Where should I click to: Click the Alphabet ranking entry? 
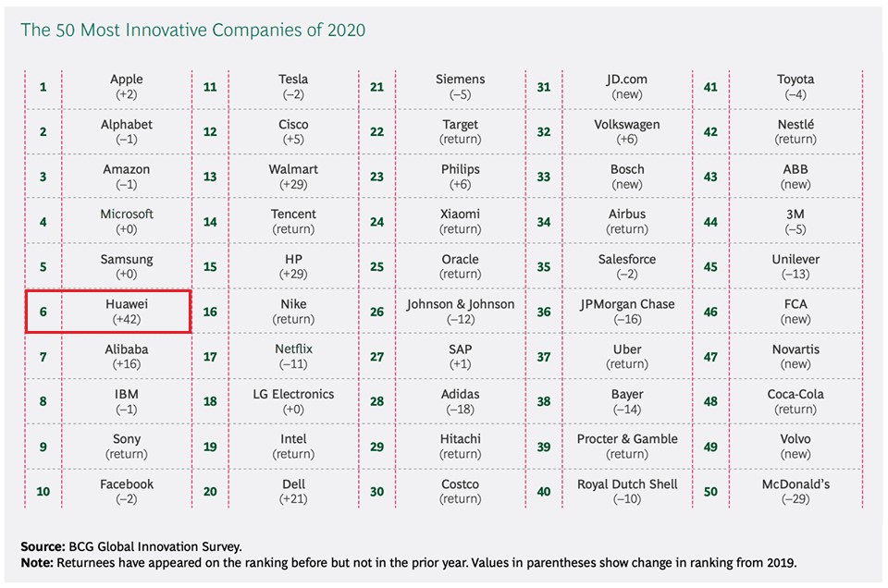pos(127,132)
